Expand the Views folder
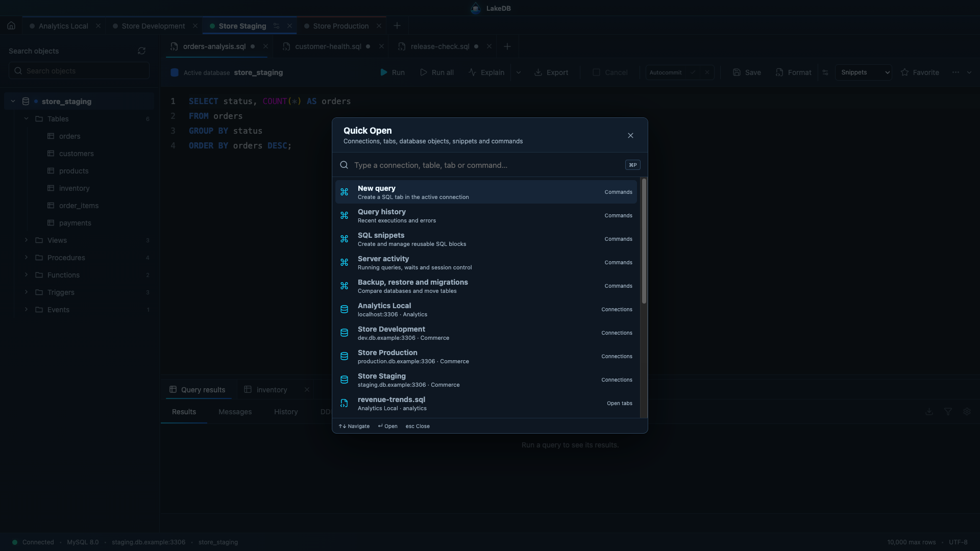This screenshot has height=551, width=980. click(x=26, y=240)
